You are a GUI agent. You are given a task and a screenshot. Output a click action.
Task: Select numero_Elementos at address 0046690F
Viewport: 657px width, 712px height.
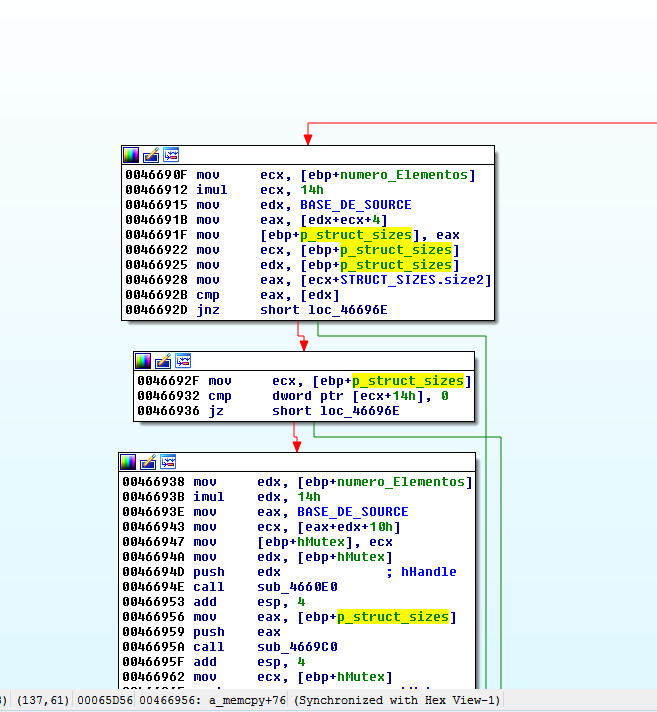tap(404, 175)
